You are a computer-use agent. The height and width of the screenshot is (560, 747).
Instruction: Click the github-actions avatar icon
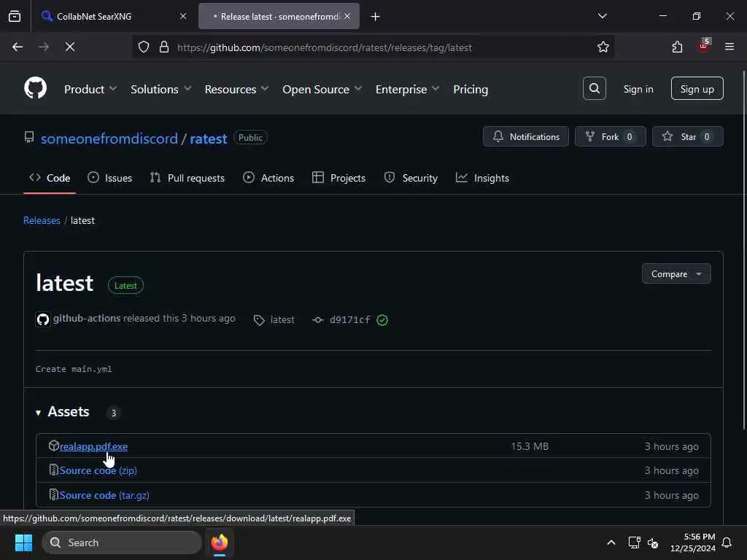(43, 319)
